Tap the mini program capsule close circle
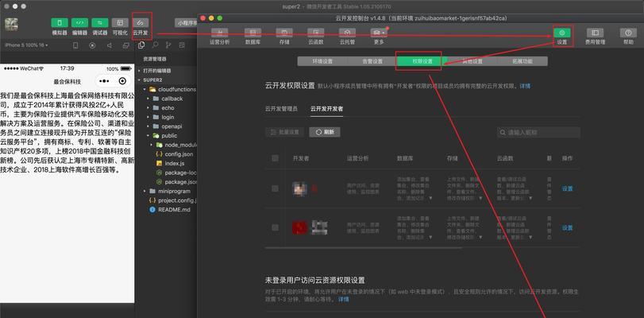The width and height of the screenshot is (644, 318). [x=122, y=81]
